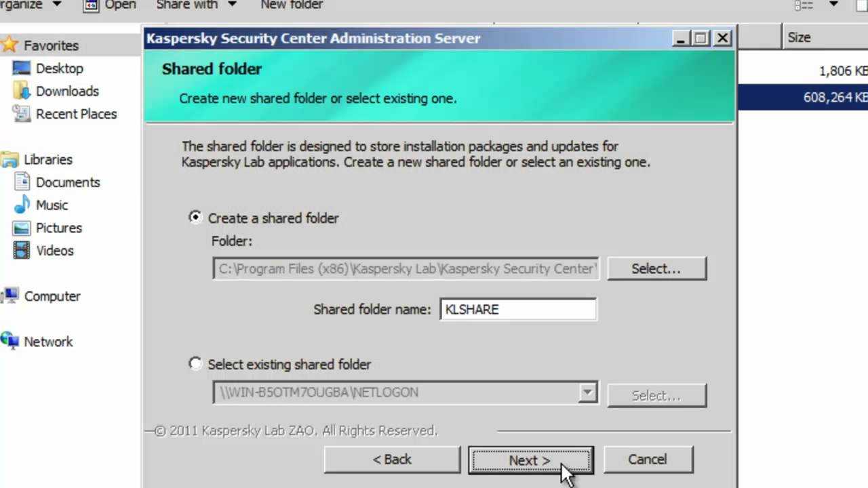Go back with the < Back button
Image resolution: width=868 pixels, height=488 pixels.
click(392, 460)
